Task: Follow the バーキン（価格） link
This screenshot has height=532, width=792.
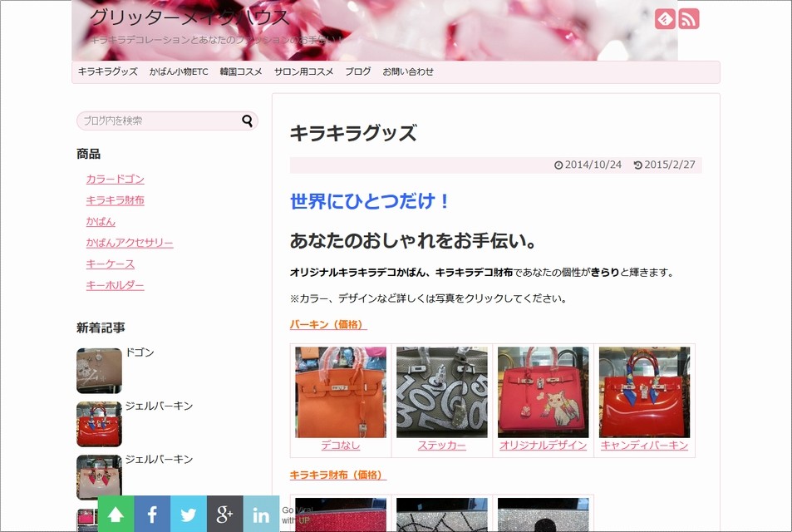Action: coord(328,324)
